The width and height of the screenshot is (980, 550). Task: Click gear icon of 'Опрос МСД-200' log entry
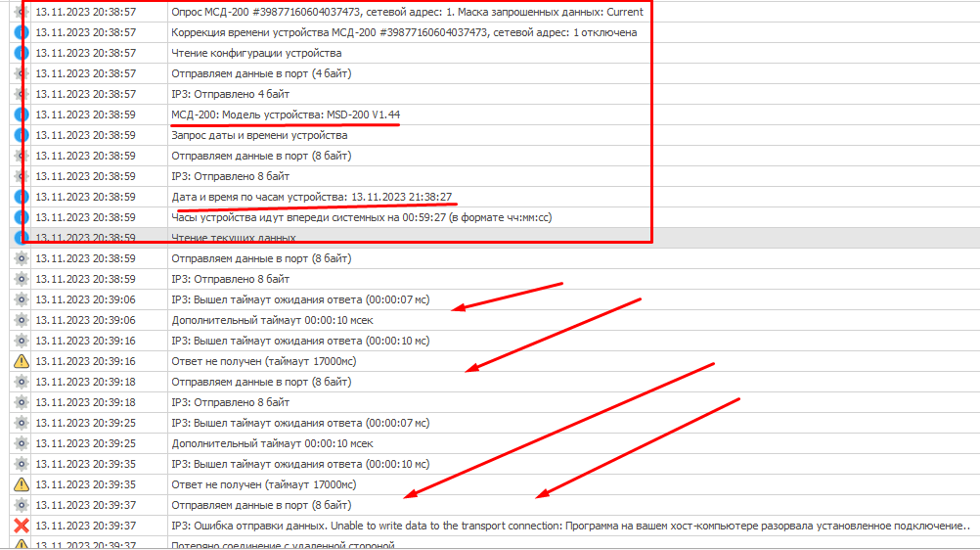click(22, 12)
